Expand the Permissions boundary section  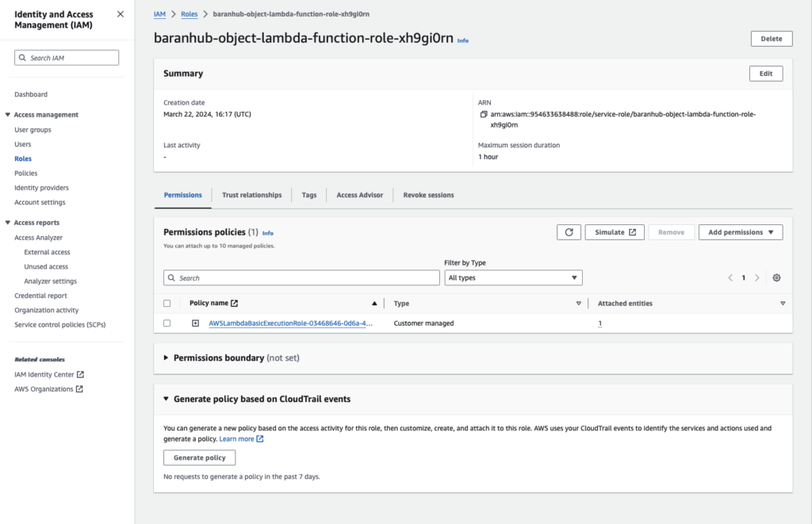click(166, 358)
